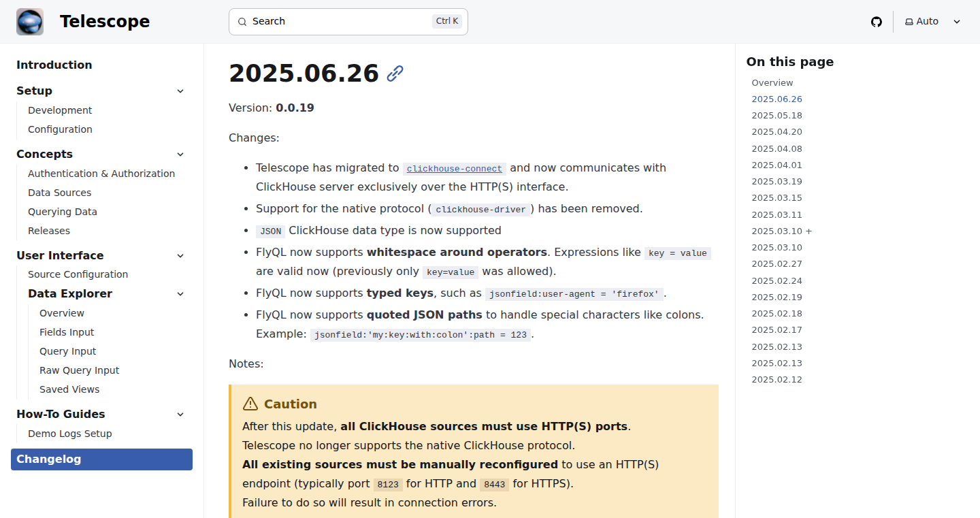This screenshot has height=518, width=980.
Task: Collapse the Setup section chevron
Action: click(180, 91)
